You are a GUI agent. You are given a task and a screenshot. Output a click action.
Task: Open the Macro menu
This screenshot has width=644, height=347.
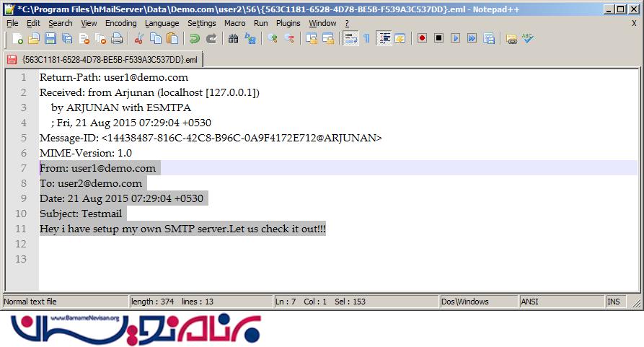(234, 23)
